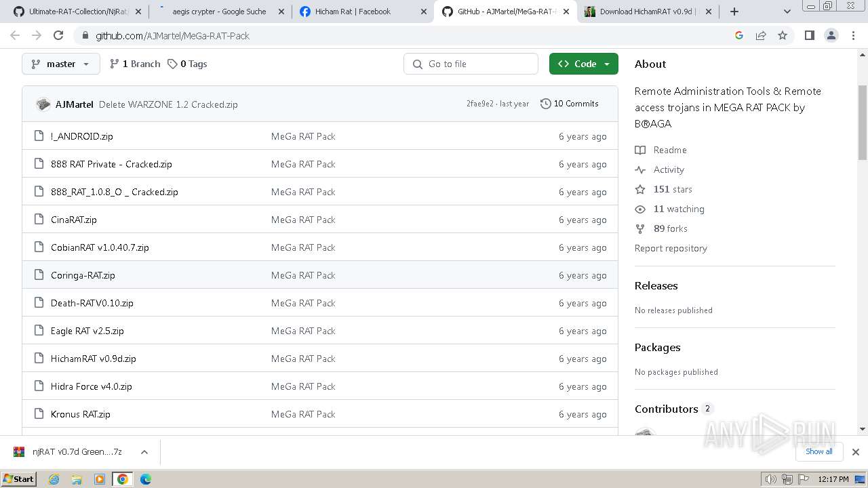Image resolution: width=868 pixels, height=488 pixels.
Task: Open Microsoft Edge from the taskbar
Action: coord(145,479)
